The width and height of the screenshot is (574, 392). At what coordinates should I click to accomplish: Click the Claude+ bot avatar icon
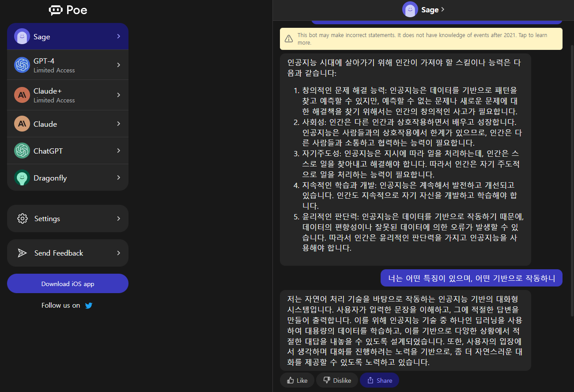pyautogui.click(x=22, y=95)
